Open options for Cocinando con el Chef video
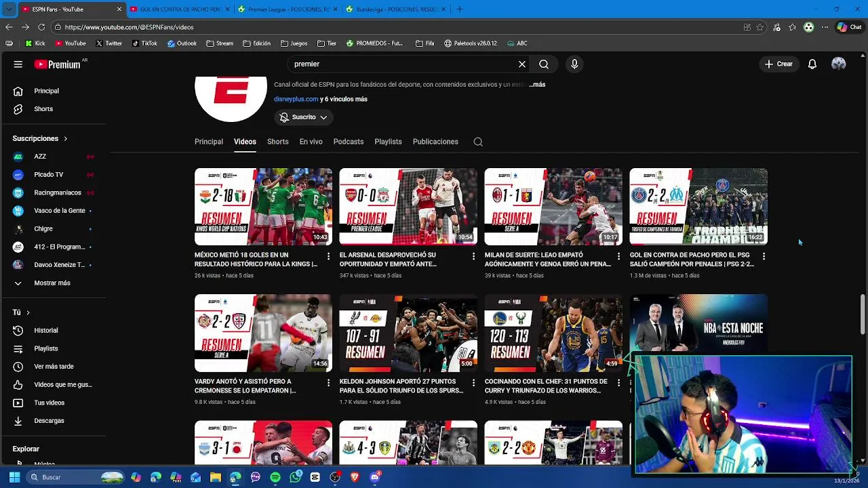 [618, 382]
